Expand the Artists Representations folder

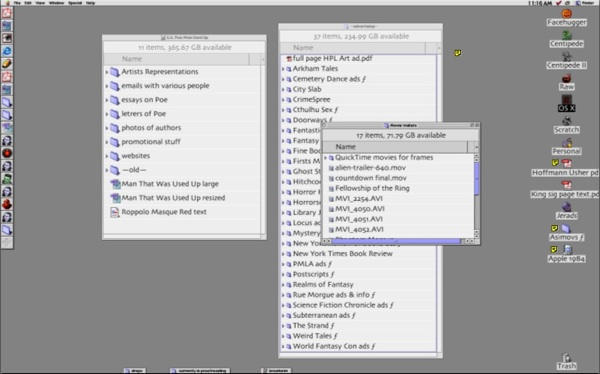(x=107, y=72)
